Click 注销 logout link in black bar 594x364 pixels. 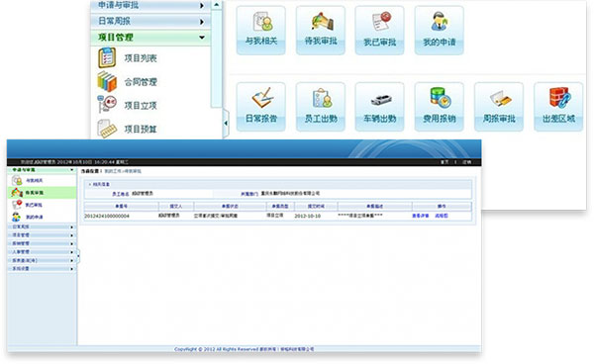[x=466, y=162]
